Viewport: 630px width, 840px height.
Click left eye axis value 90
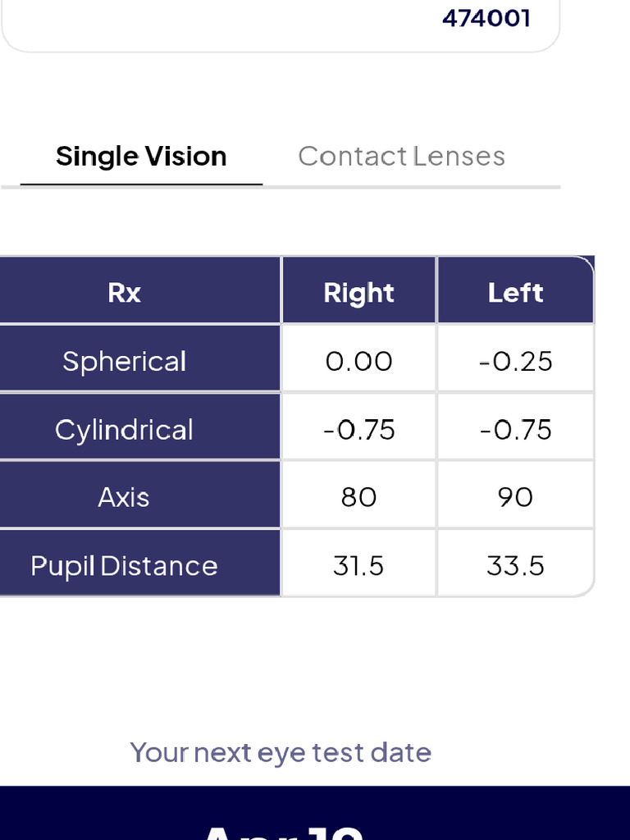(x=515, y=497)
